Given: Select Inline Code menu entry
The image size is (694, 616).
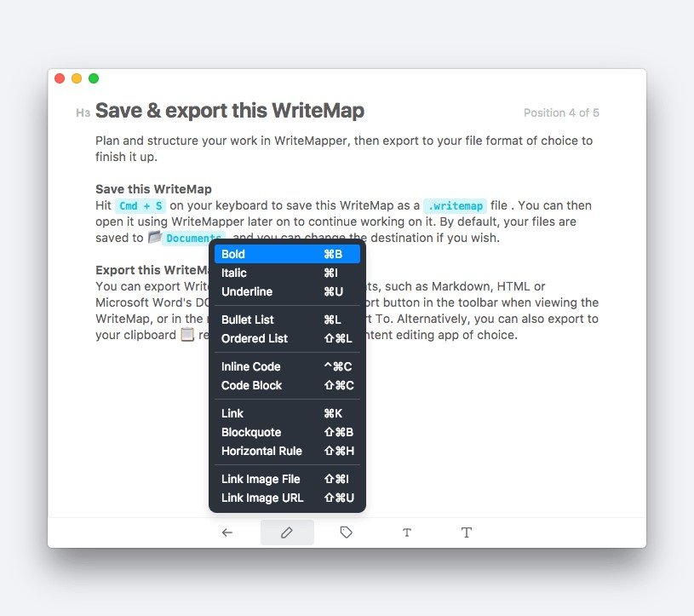Looking at the screenshot, I should 287,366.
